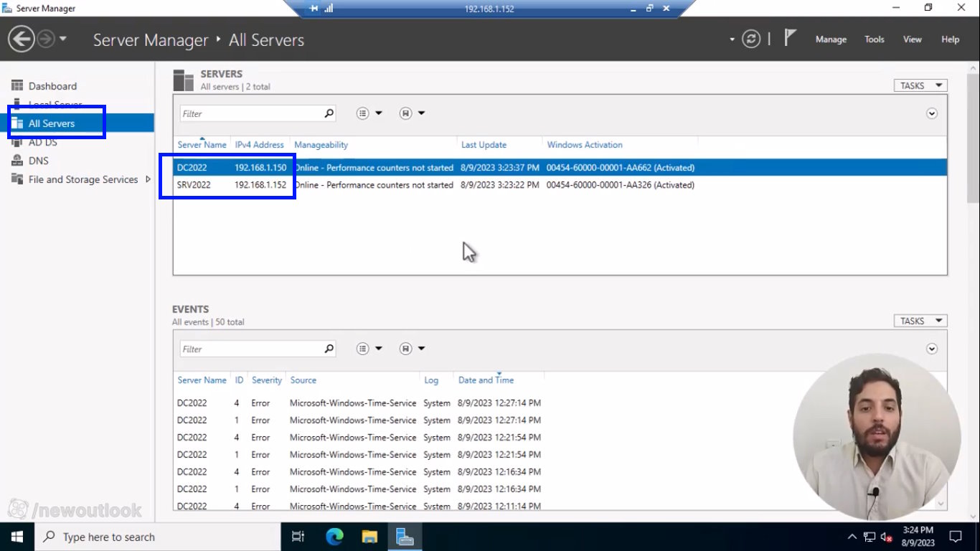Sort servers by Manageability column
This screenshot has height=551, width=980.
pos(321,145)
